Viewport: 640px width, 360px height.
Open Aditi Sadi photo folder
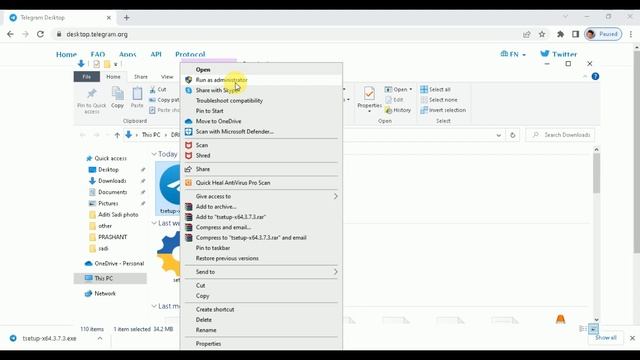click(x=118, y=215)
